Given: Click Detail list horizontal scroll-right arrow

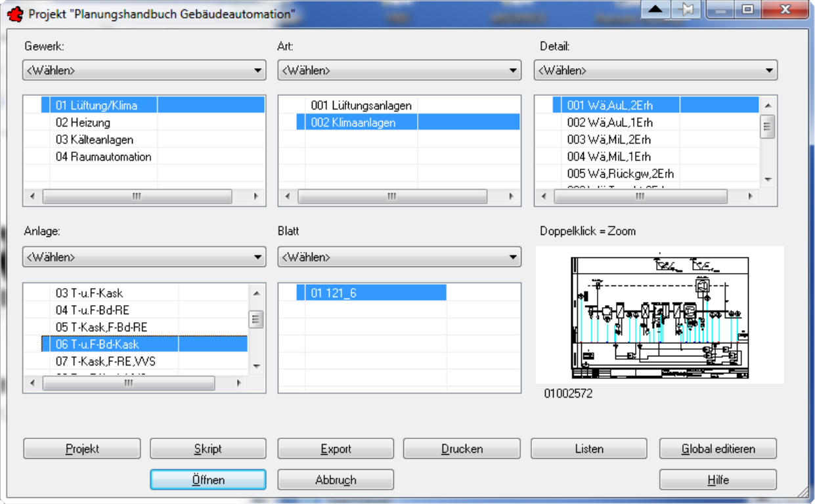Looking at the screenshot, I should click(752, 196).
